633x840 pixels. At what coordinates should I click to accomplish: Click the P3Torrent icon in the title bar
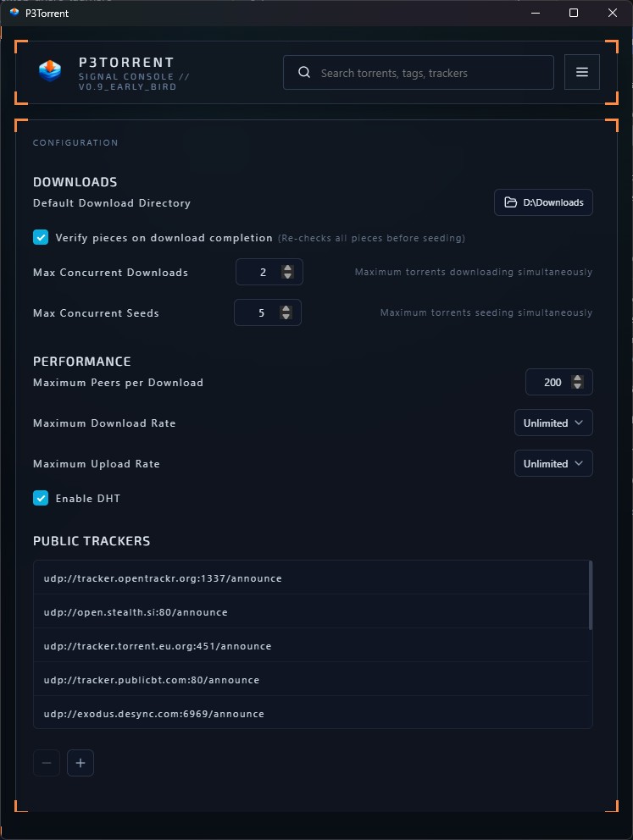(x=14, y=13)
